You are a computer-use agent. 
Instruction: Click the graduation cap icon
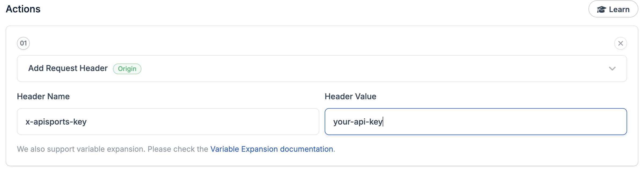pyautogui.click(x=601, y=10)
